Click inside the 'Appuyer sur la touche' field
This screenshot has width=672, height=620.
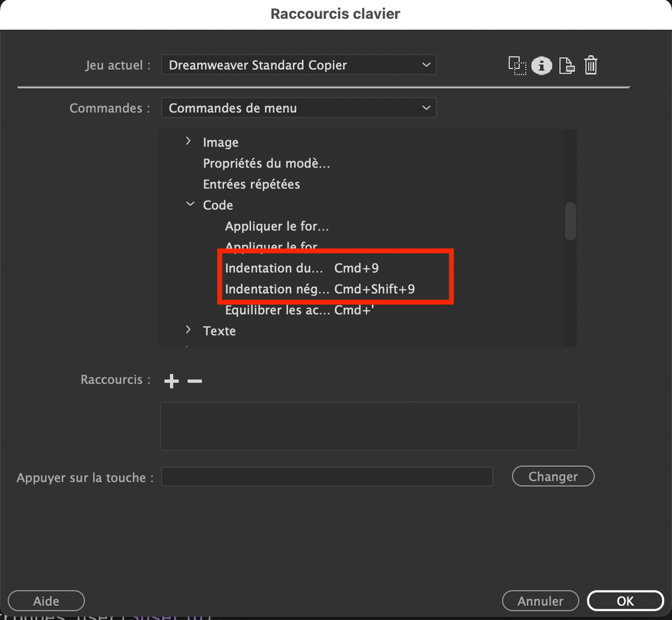click(327, 476)
